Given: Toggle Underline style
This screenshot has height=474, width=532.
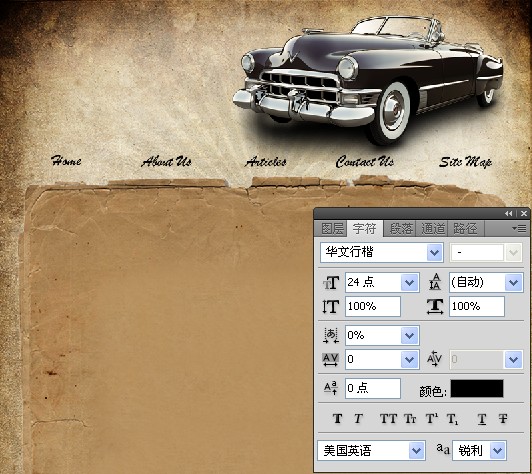Looking at the screenshot, I should click(x=482, y=419).
